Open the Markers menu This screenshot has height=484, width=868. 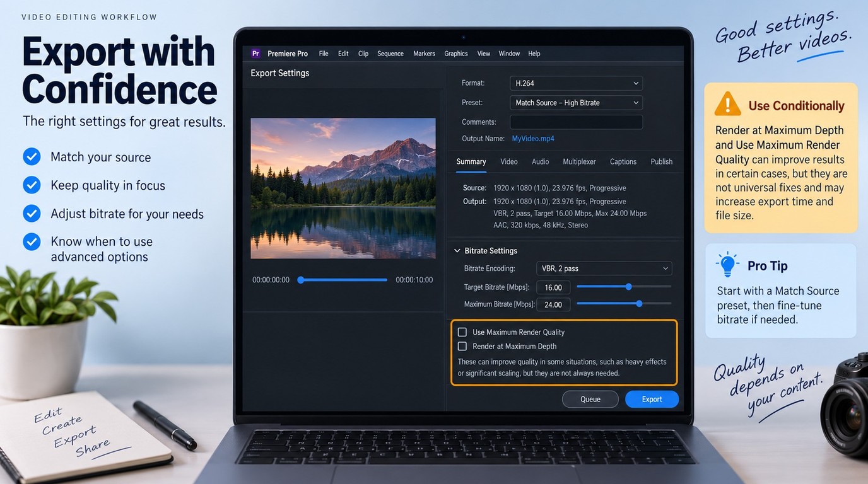(424, 54)
